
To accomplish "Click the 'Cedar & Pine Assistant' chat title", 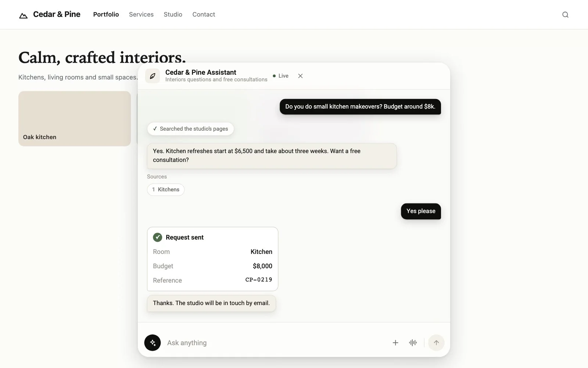I will coord(201,72).
